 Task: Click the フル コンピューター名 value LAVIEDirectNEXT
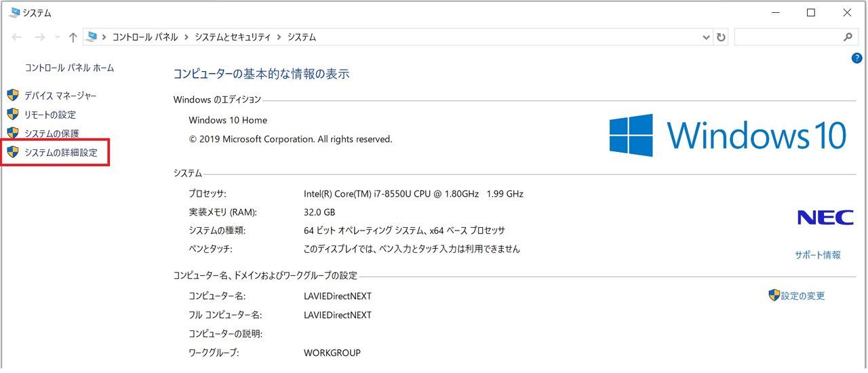[x=338, y=315]
